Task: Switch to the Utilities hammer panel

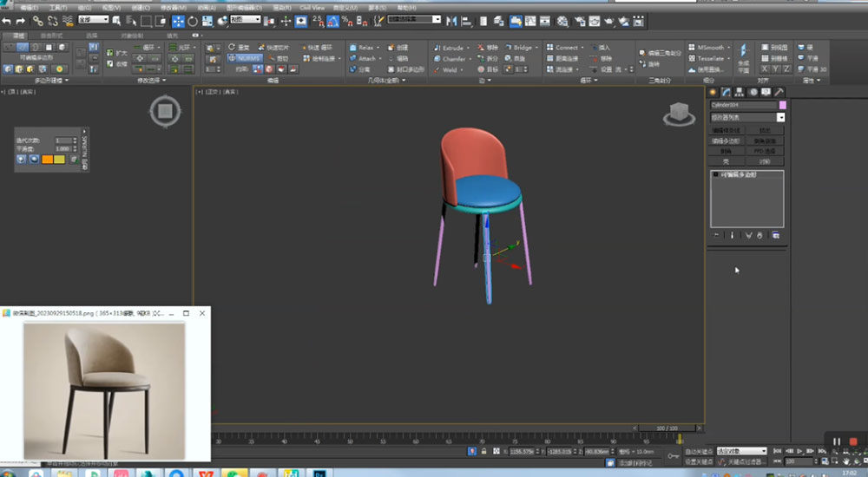Action: pyautogui.click(x=779, y=92)
